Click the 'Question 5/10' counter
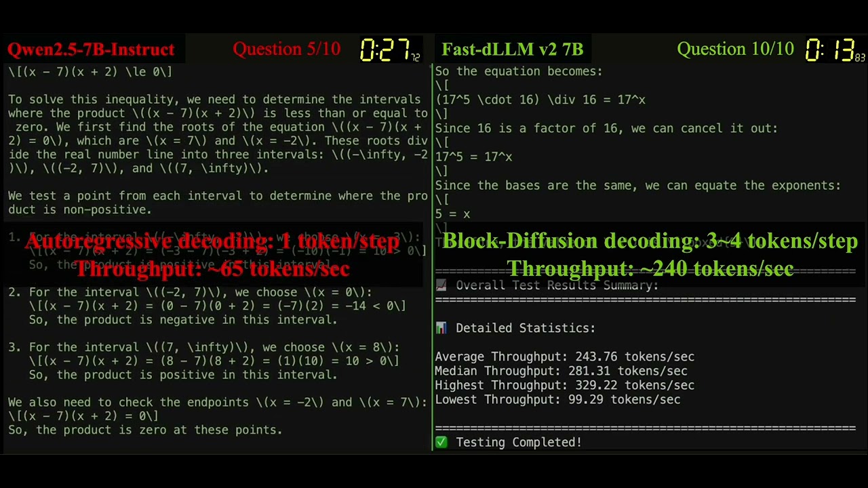Screen dimensions: 868x488 [x=286, y=49]
